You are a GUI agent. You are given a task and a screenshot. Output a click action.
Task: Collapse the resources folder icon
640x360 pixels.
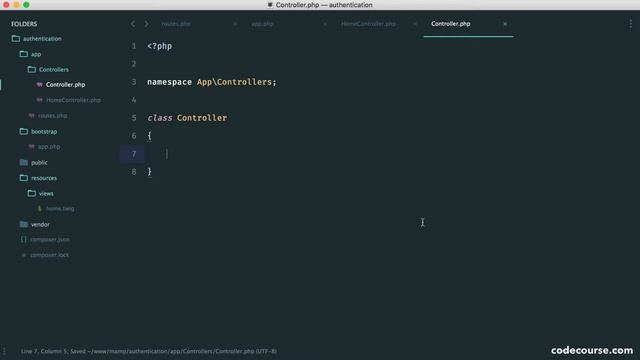tap(24, 178)
